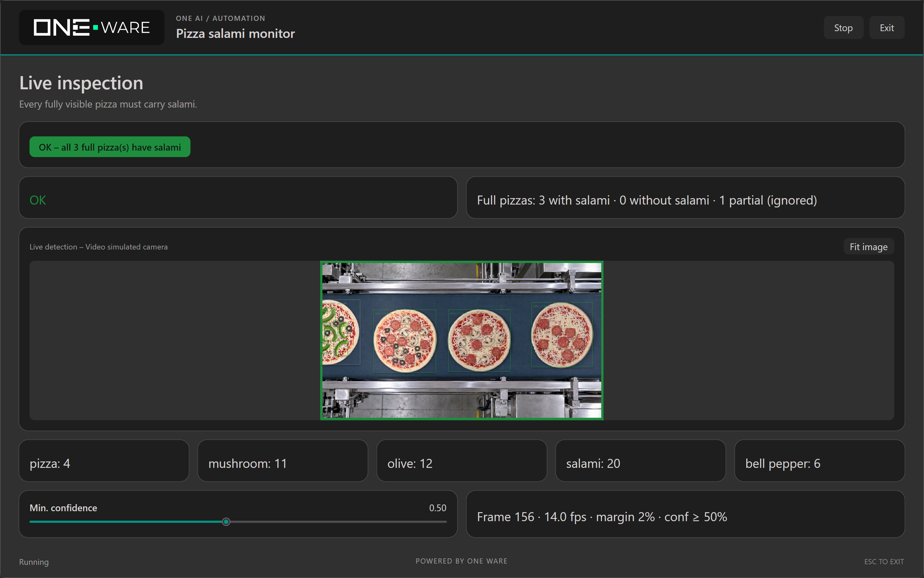Click the 0.50 confidence value
Viewport: 924px width, 578px height.
(438, 508)
